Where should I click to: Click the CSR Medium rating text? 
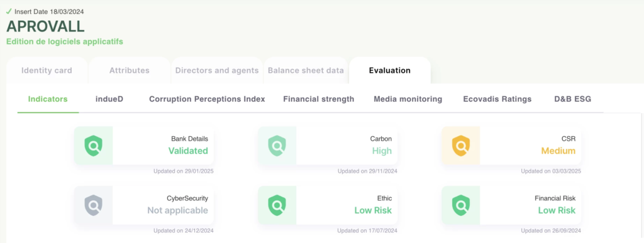[558, 151]
